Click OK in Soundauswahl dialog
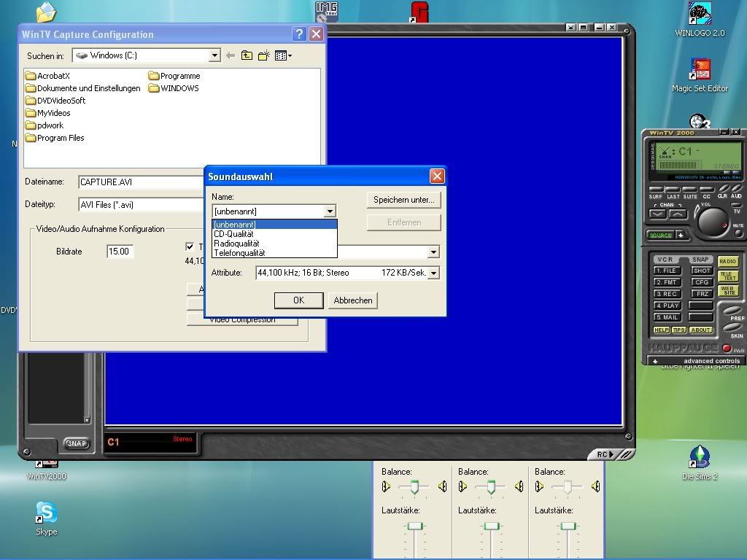Viewport: 747px width, 560px height. pos(298,300)
